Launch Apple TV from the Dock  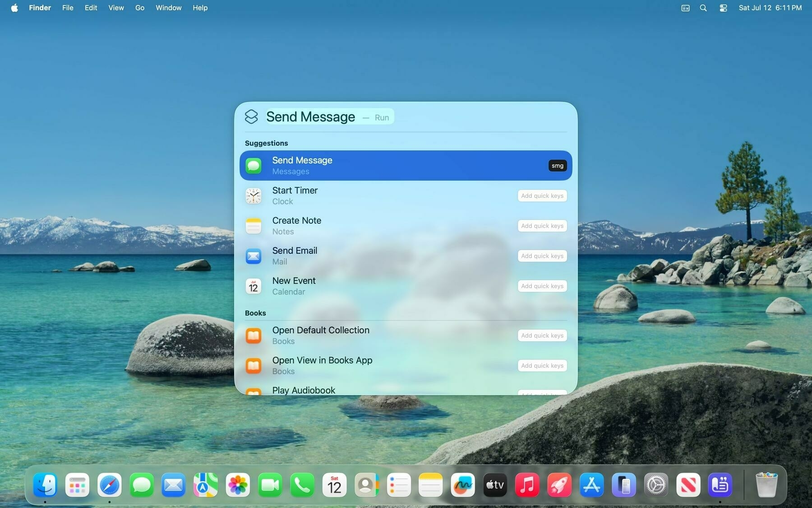click(x=495, y=485)
